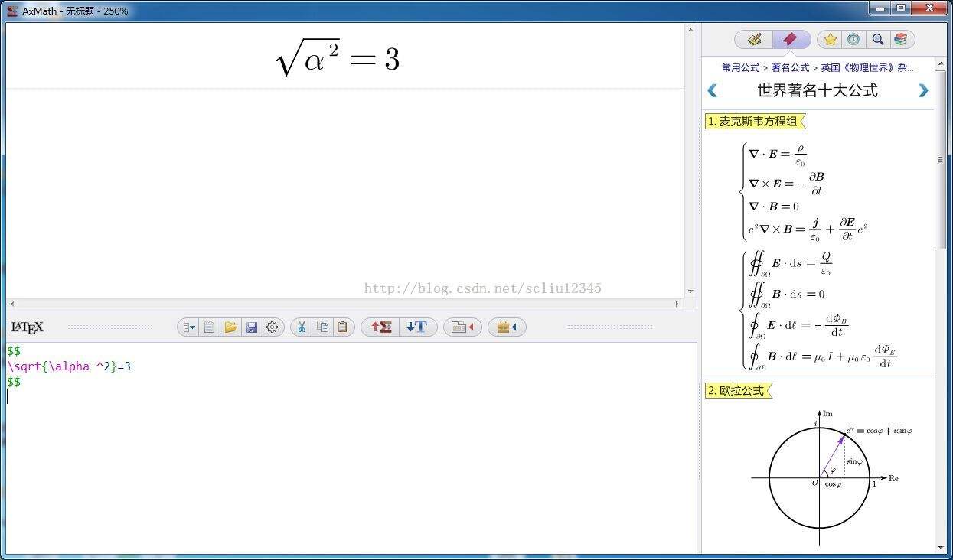Toggle the keyboard panel icon with red arrow

coord(462,327)
